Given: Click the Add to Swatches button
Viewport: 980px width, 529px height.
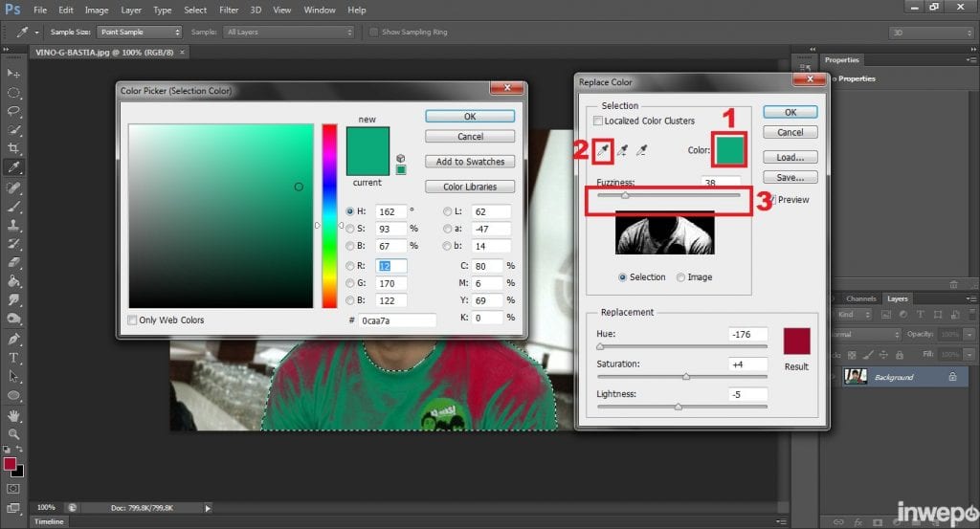Looking at the screenshot, I should tap(470, 162).
